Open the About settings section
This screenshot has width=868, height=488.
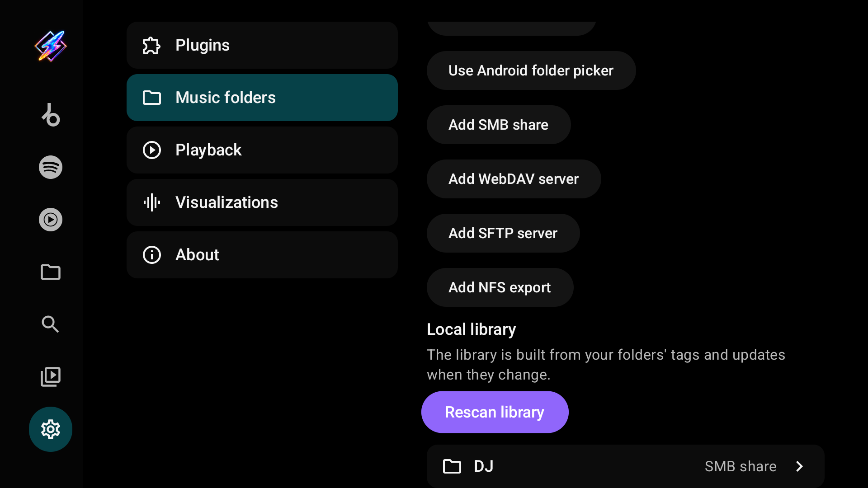262,255
